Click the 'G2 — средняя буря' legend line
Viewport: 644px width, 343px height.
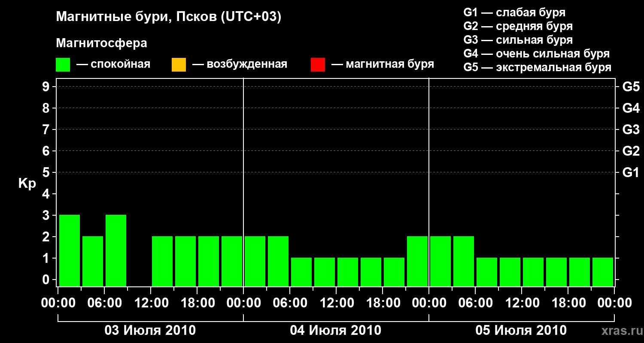[x=518, y=26]
